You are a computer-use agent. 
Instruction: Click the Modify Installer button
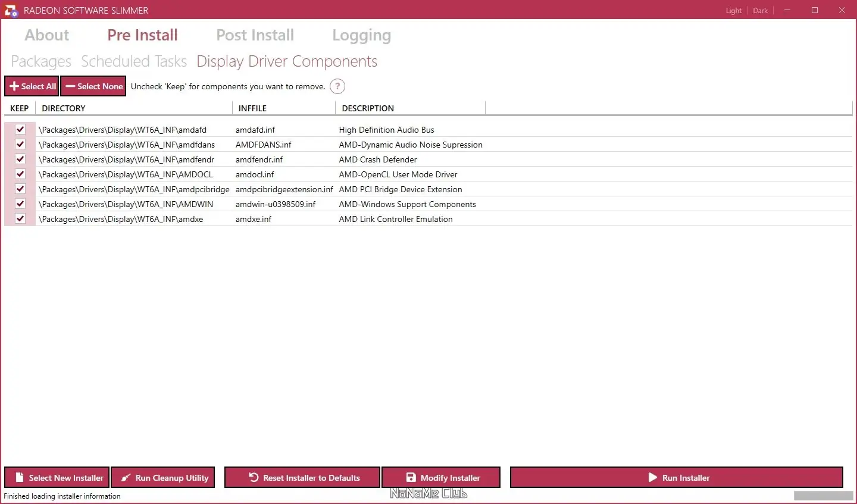pos(441,478)
